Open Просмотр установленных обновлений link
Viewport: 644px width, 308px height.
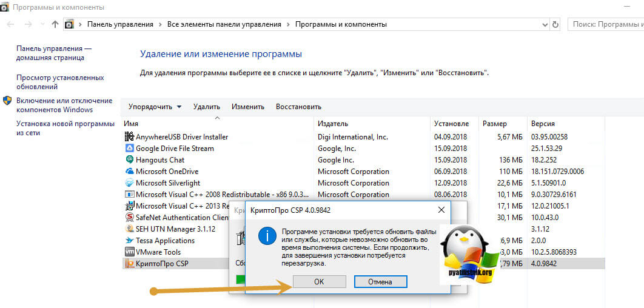point(60,82)
